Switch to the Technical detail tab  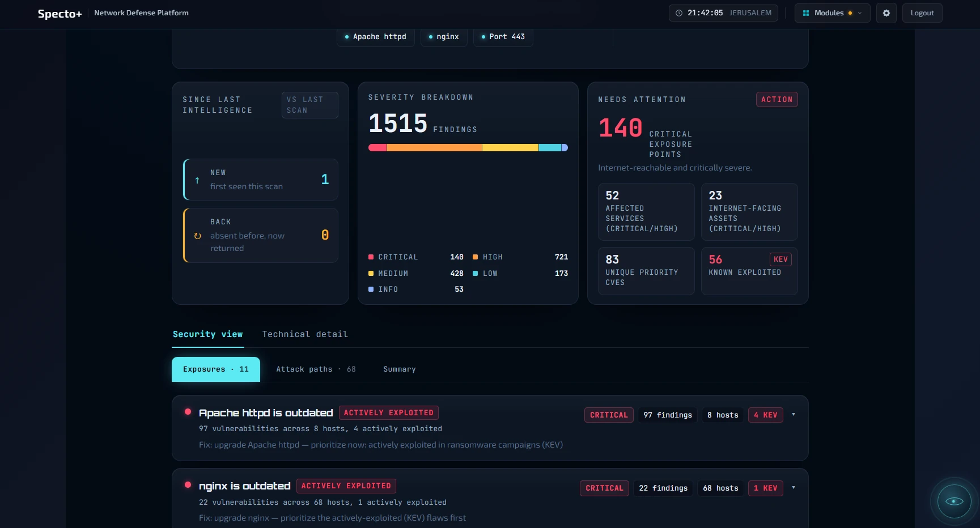coord(305,334)
